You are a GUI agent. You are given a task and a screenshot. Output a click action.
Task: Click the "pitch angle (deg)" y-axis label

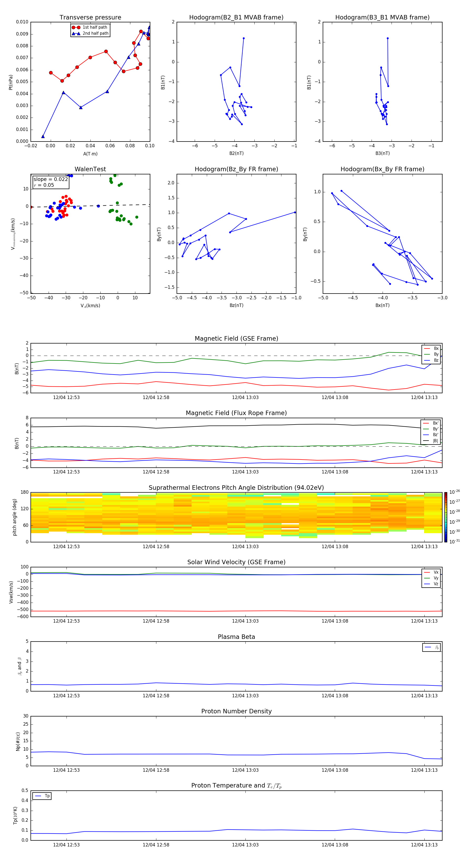(x=14, y=517)
